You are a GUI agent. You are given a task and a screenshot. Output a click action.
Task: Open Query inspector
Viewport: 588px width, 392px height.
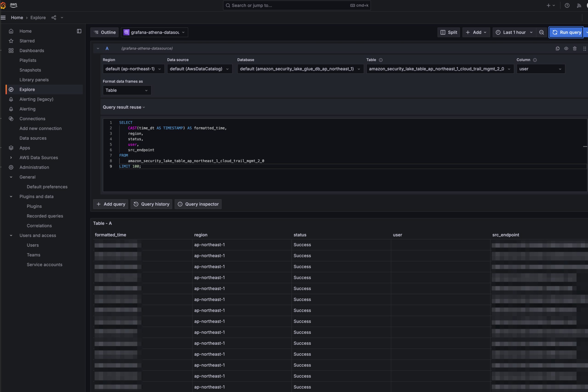[198, 204]
